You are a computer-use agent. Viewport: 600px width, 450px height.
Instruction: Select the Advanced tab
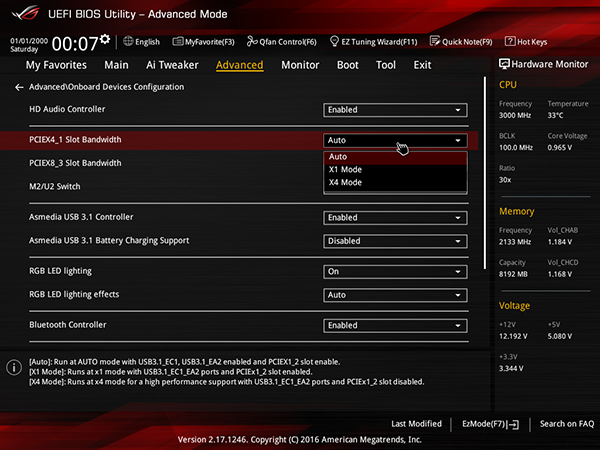click(x=240, y=65)
